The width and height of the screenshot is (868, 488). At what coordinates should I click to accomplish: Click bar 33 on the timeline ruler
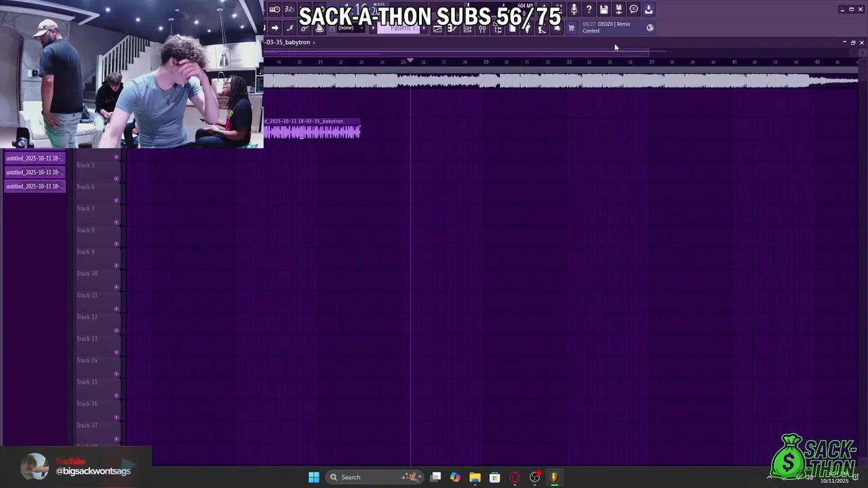(568, 62)
